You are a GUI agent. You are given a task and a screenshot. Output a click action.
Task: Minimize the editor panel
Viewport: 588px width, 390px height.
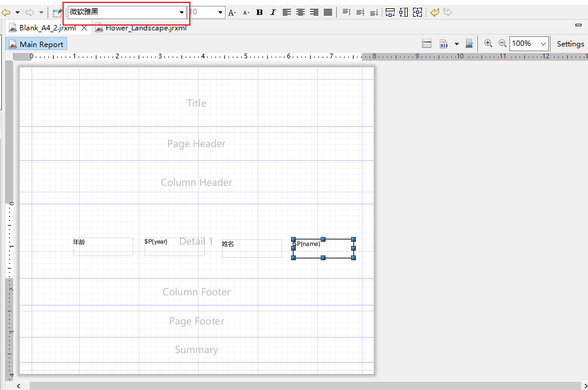(578, 25)
